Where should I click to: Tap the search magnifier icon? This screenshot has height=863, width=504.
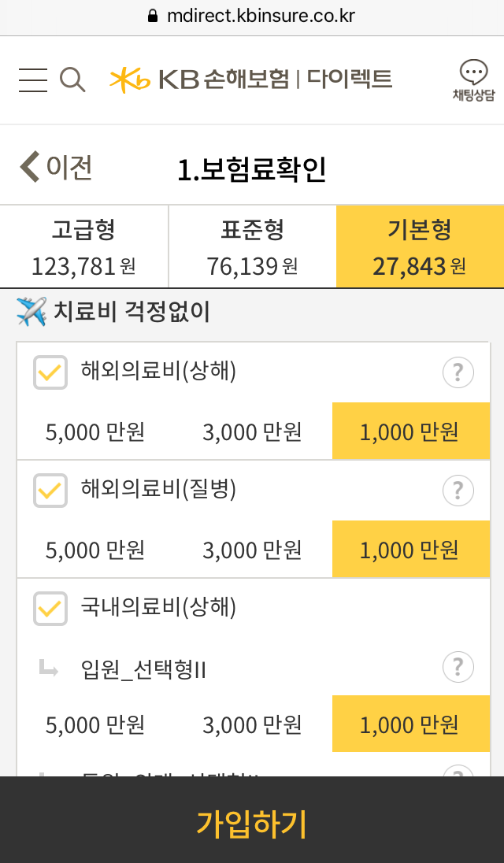[72, 80]
